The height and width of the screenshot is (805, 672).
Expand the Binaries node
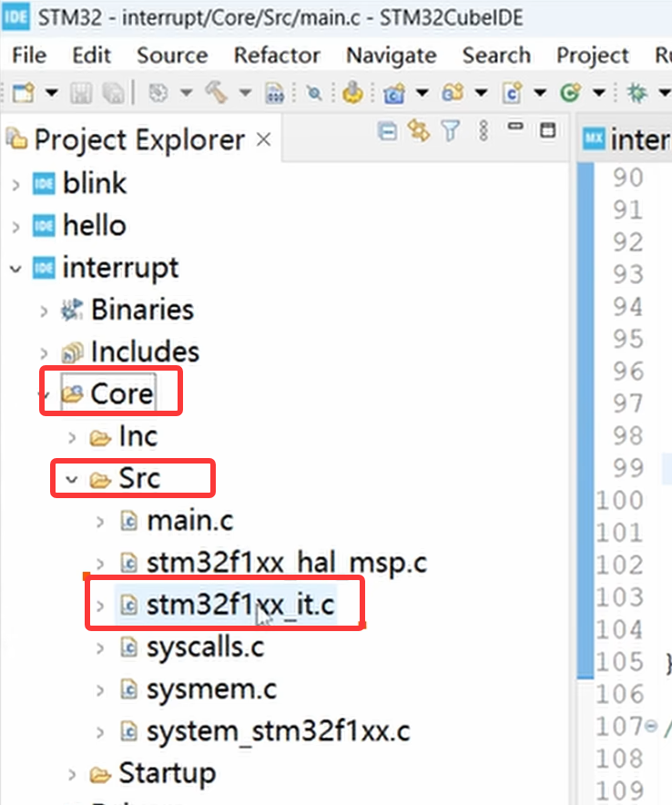[x=44, y=311]
